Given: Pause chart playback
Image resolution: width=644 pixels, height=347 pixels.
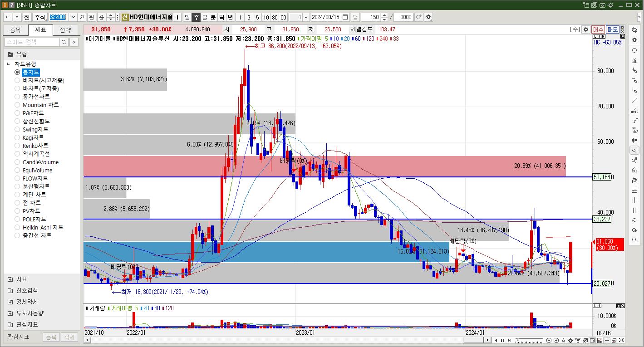Looking at the screenshot, I should 502,340.
